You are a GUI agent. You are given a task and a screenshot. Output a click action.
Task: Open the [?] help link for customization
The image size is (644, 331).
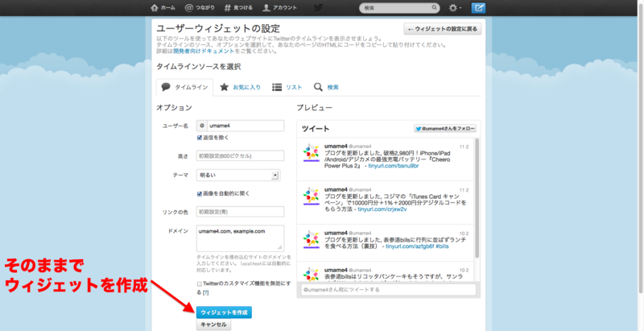(x=206, y=292)
